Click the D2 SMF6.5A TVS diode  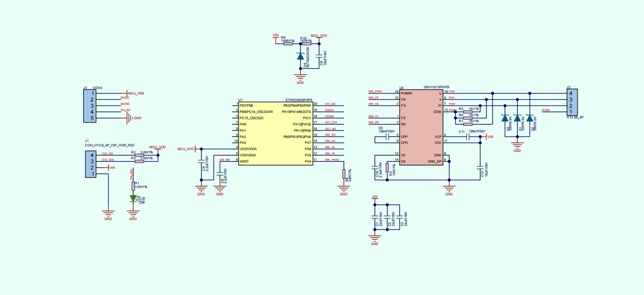click(x=530, y=118)
